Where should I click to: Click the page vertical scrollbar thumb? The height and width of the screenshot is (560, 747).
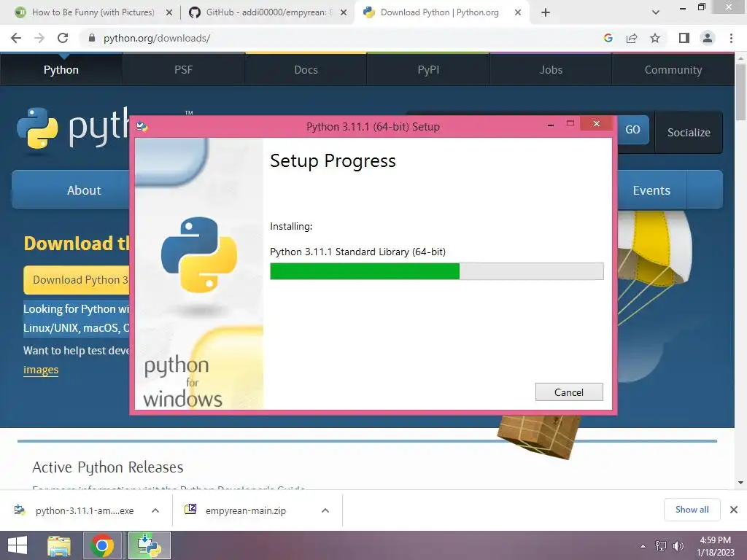[x=741, y=91]
